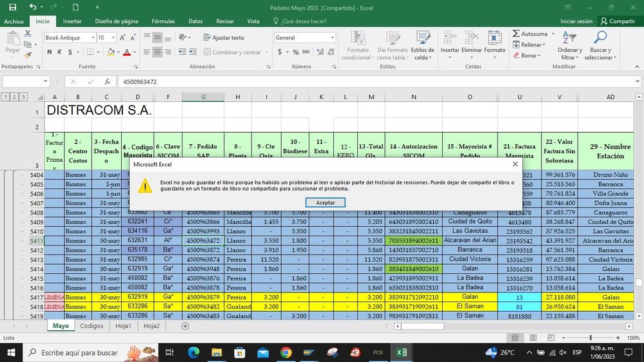The width and height of the screenshot is (644, 362).
Task: Toggle outline level 2 button
Action: click(x=14, y=97)
